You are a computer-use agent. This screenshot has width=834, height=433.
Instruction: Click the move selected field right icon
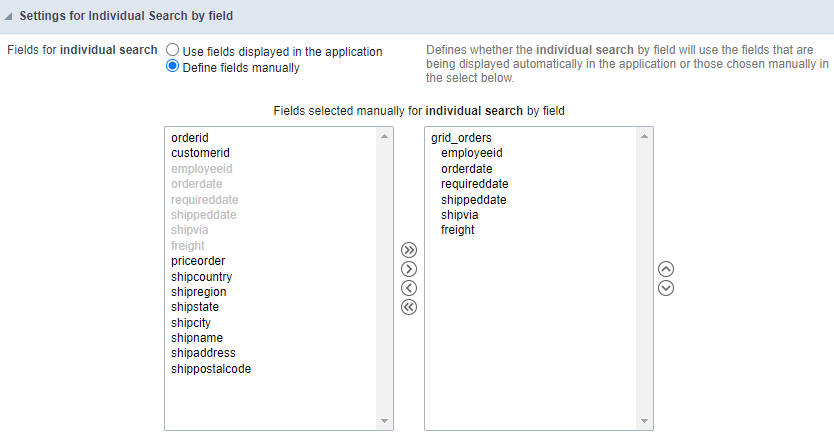[408, 269]
